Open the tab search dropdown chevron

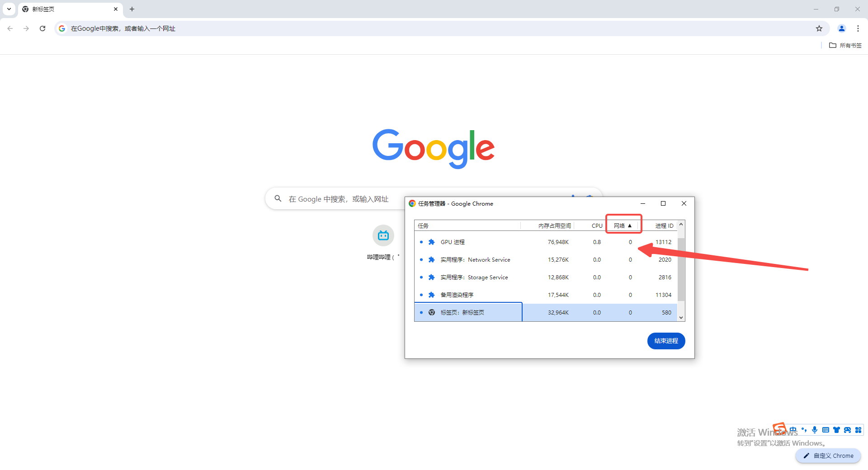pyautogui.click(x=9, y=9)
